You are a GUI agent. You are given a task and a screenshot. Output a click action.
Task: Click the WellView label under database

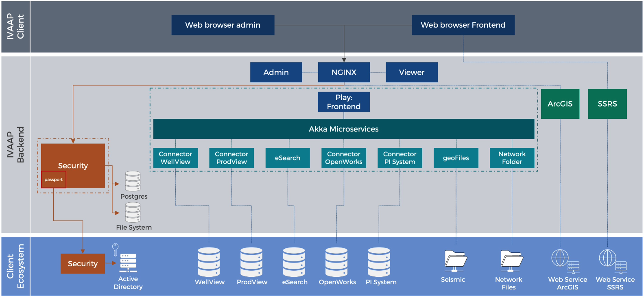click(210, 282)
